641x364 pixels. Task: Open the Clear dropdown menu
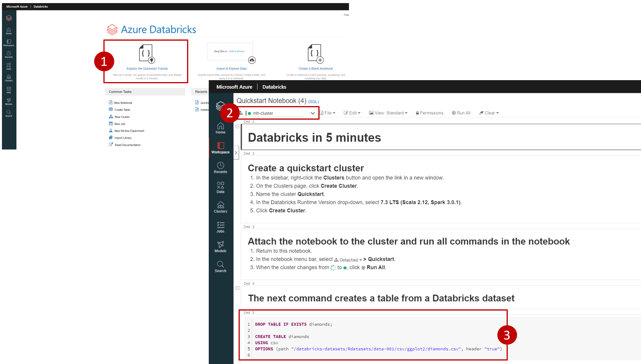point(489,113)
